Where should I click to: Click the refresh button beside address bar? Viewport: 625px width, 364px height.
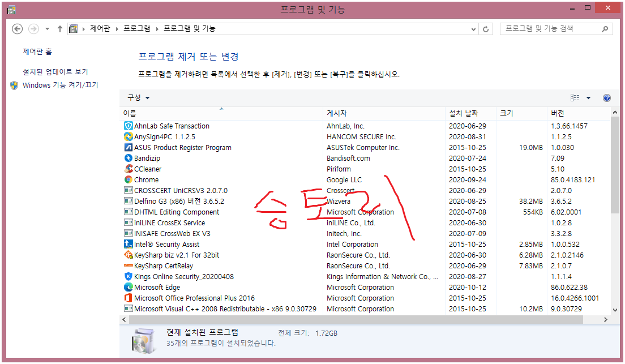coord(486,29)
